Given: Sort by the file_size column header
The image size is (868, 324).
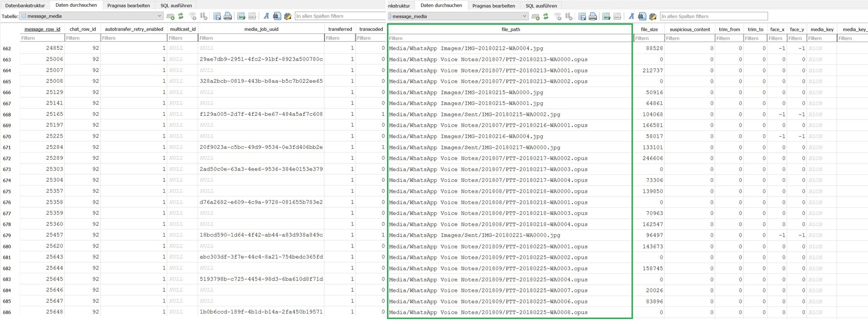Looking at the screenshot, I should pyautogui.click(x=649, y=29).
